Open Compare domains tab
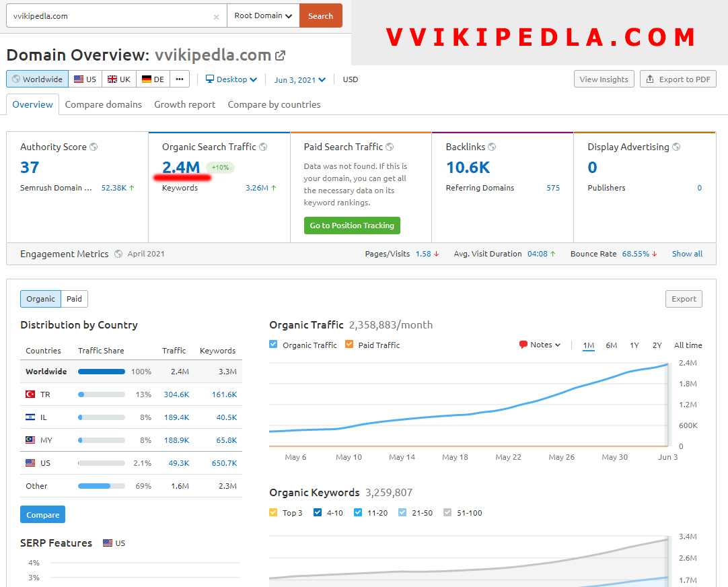Viewport: 728px width, 587px height. (x=104, y=104)
